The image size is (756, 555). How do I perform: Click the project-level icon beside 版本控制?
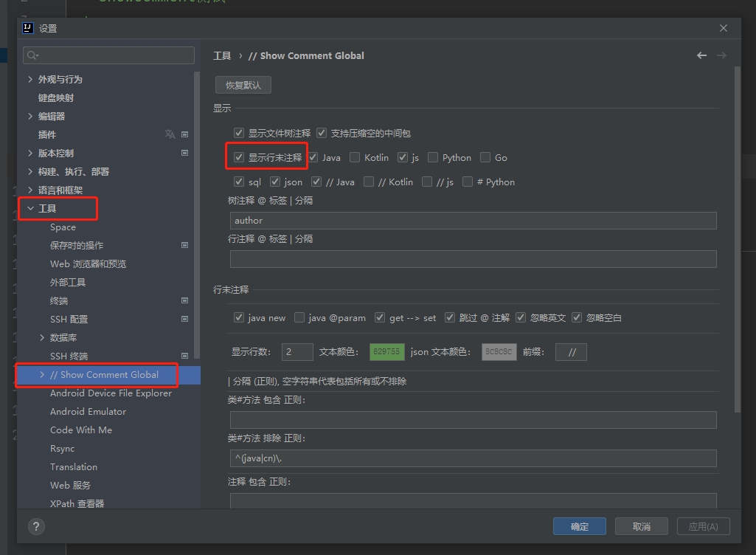pos(184,153)
